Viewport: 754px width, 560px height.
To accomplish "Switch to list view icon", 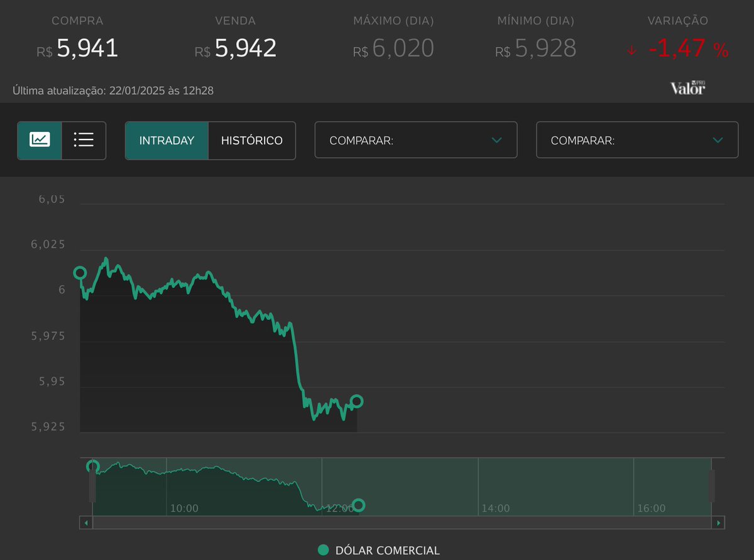I will point(84,140).
